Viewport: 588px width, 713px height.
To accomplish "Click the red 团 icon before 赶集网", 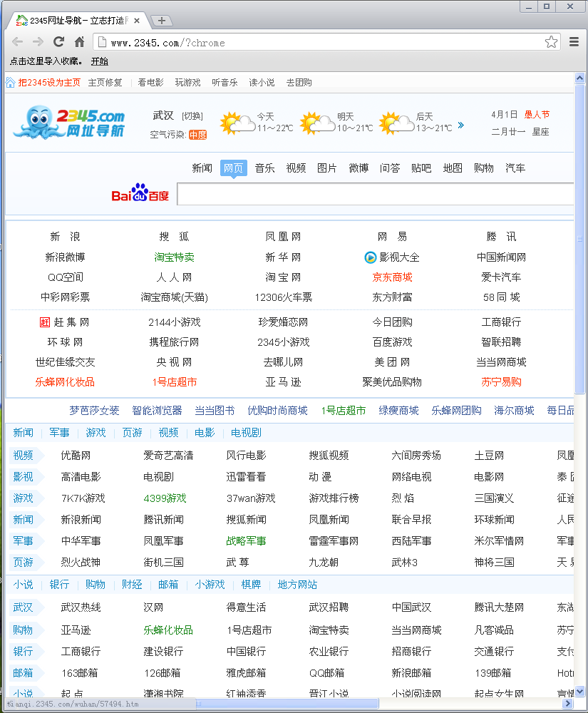I will 44,322.
